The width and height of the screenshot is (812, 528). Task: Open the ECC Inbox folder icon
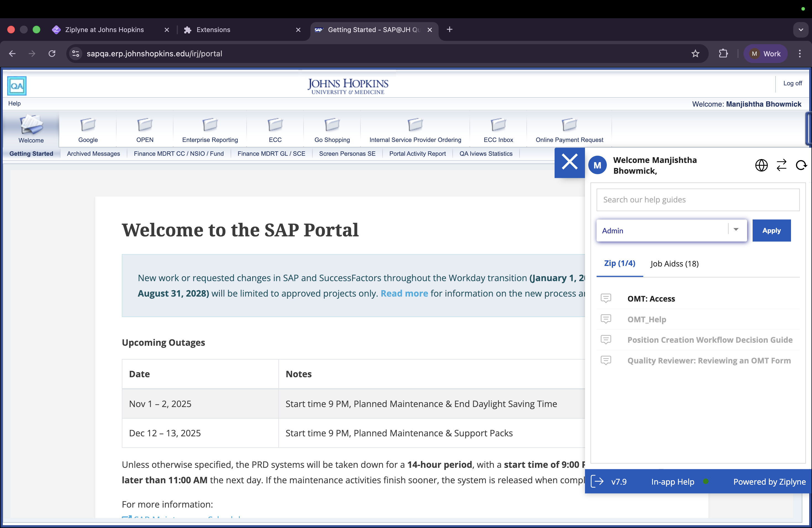point(498,125)
